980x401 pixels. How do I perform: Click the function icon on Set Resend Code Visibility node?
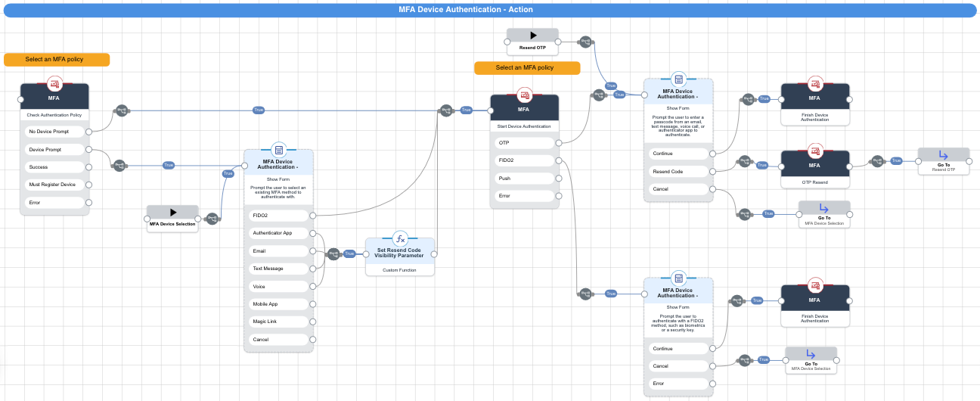tap(400, 238)
